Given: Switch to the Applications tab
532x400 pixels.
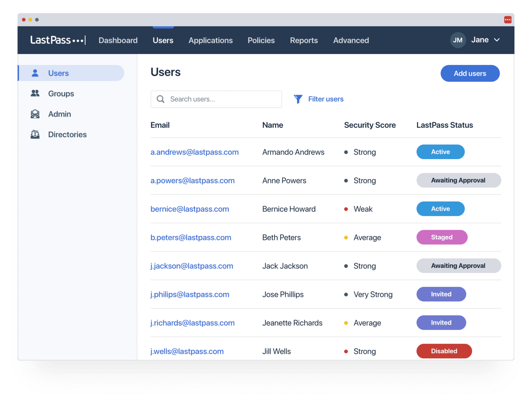Looking at the screenshot, I should click(211, 40).
